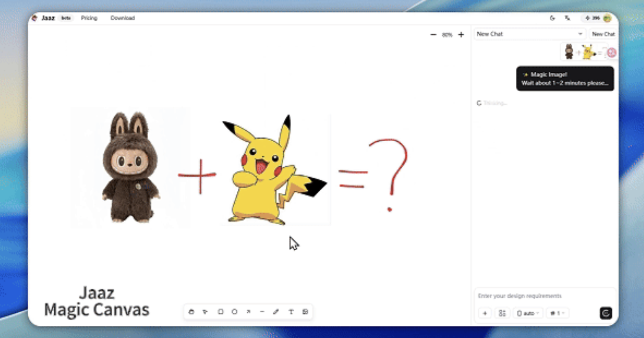Select the Rectangle shape tool
The height and width of the screenshot is (338, 644).
coord(220,311)
